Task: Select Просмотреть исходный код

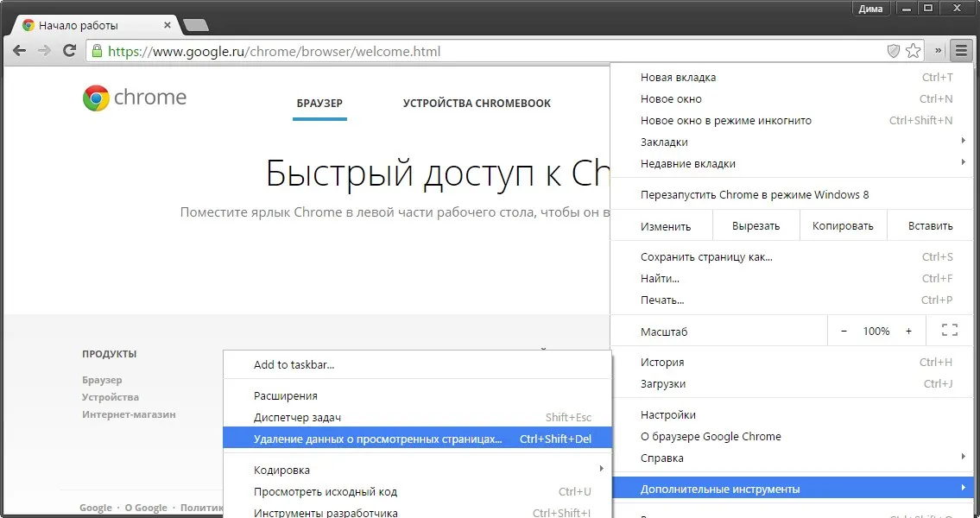Action: tap(417, 492)
